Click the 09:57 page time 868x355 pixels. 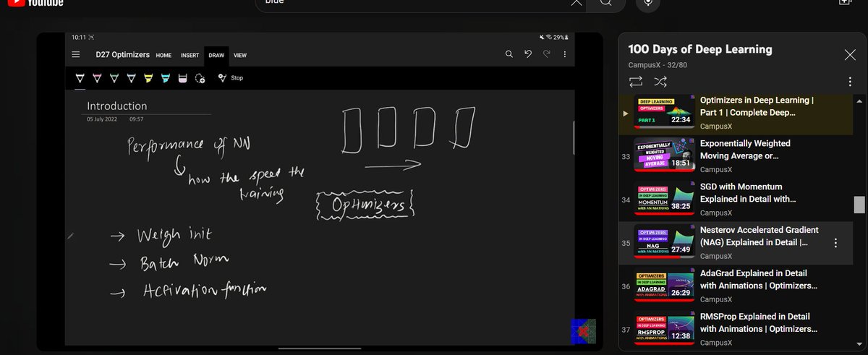tap(136, 119)
